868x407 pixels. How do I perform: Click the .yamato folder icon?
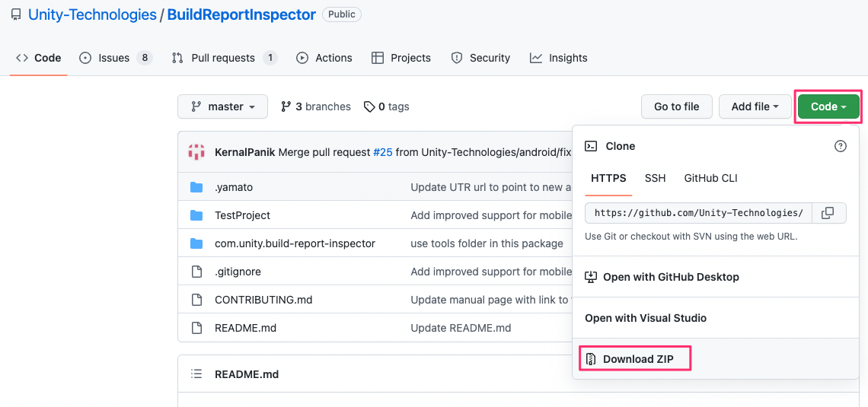pos(196,187)
